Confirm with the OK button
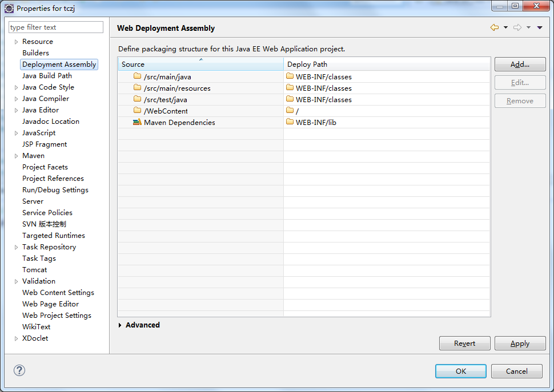Image resolution: width=554 pixels, height=392 pixels. tap(461, 371)
